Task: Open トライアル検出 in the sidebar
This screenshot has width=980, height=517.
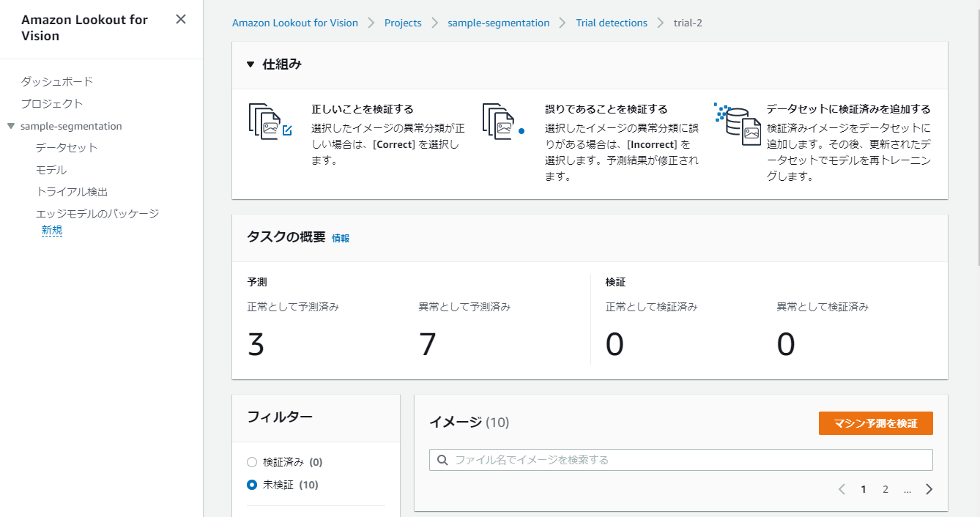Action: (x=72, y=192)
